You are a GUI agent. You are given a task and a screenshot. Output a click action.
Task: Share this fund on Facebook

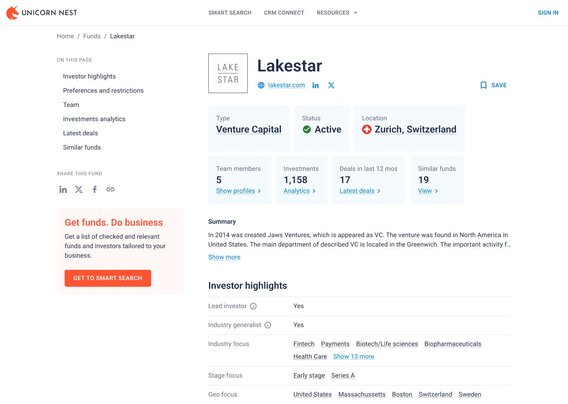(95, 189)
